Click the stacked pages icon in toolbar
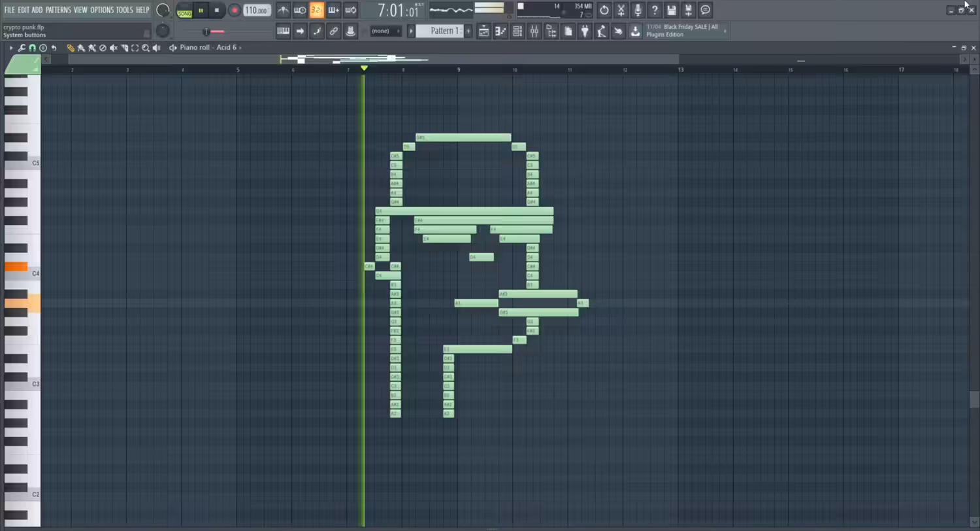This screenshot has height=531, width=980. [x=568, y=31]
